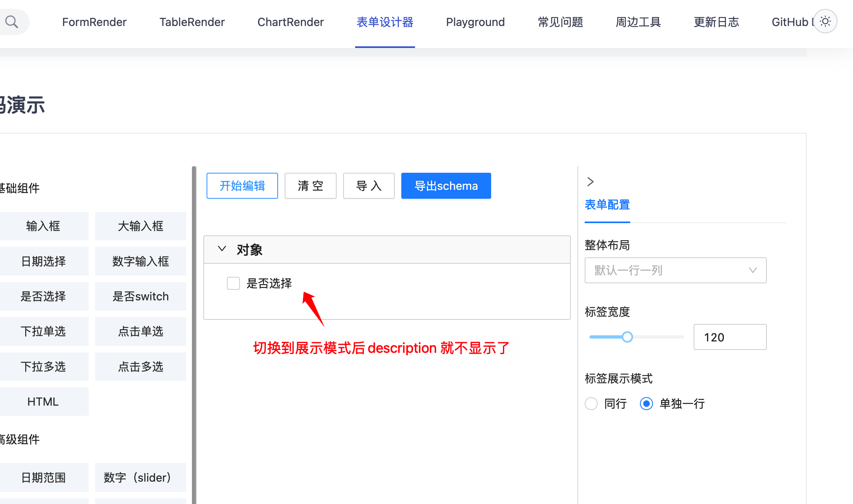Click the 清空 button
853x504 pixels.
(311, 186)
